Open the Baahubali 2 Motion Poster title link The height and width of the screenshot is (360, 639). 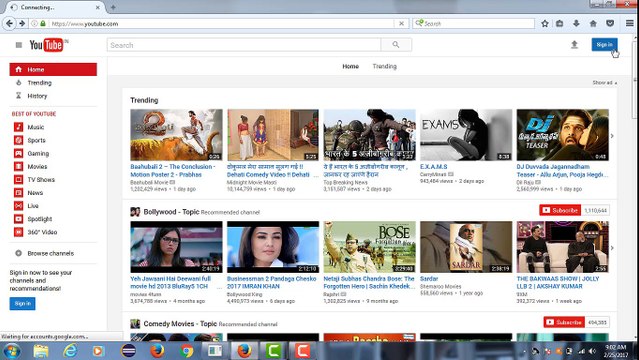173,170
